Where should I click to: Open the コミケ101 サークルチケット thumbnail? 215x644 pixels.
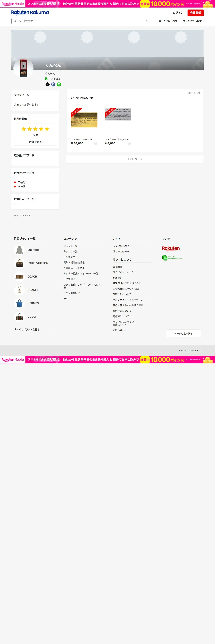118,114
